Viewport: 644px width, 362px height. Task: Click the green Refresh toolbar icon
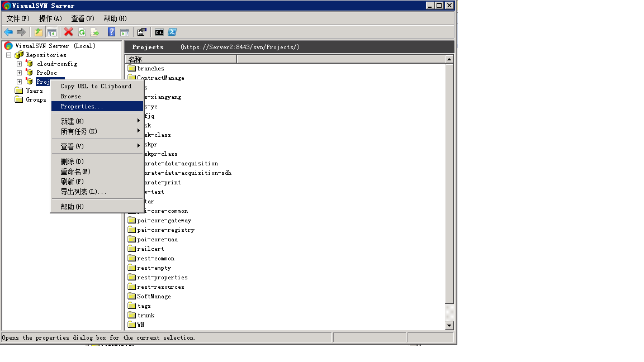tap(82, 32)
